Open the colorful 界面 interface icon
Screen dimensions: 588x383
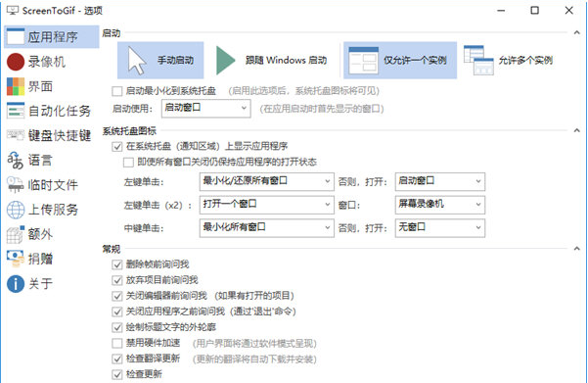(16, 86)
